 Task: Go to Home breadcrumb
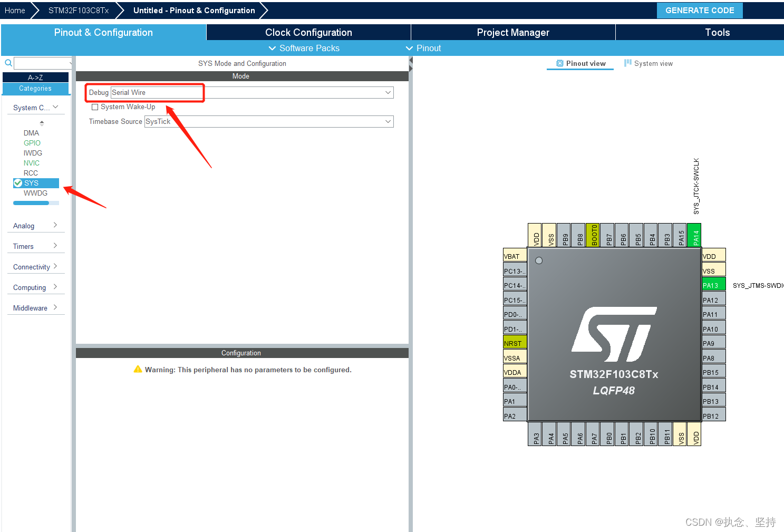tap(15, 11)
